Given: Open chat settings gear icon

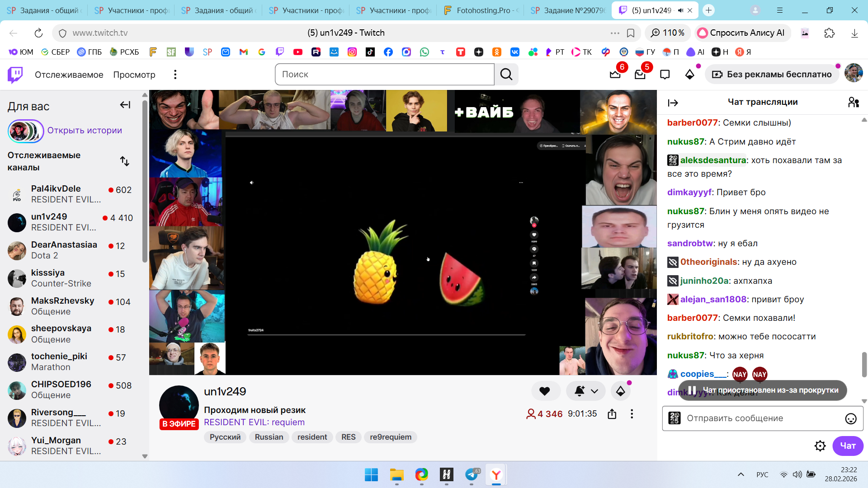Looking at the screenshot, I should (820, 446).
